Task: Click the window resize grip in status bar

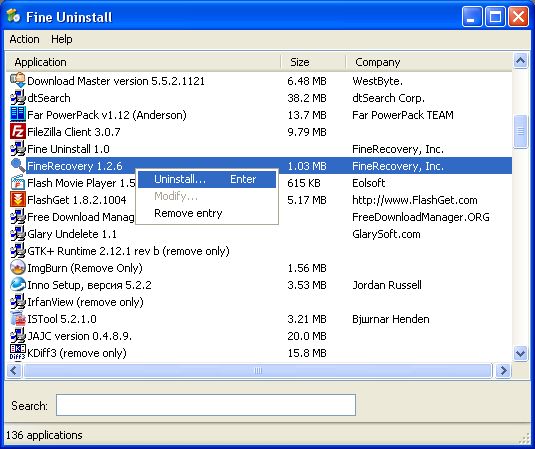Action: point(524,439)
